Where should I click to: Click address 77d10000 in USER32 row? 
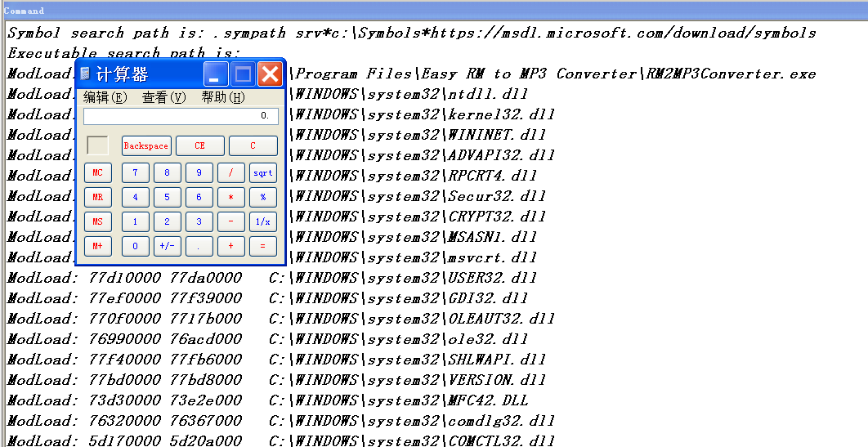[x=125, y=278]
